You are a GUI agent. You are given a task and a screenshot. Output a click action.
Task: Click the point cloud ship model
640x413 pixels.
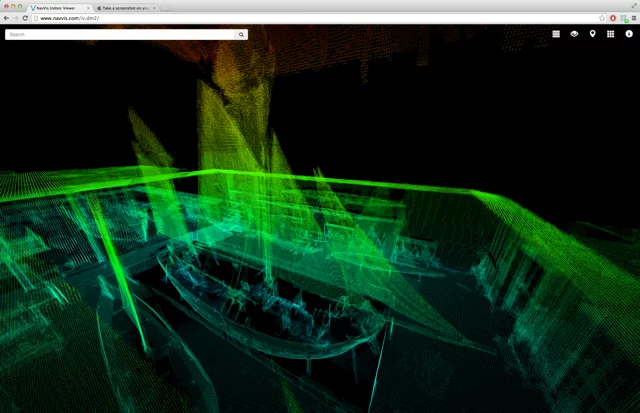(269, 302)
